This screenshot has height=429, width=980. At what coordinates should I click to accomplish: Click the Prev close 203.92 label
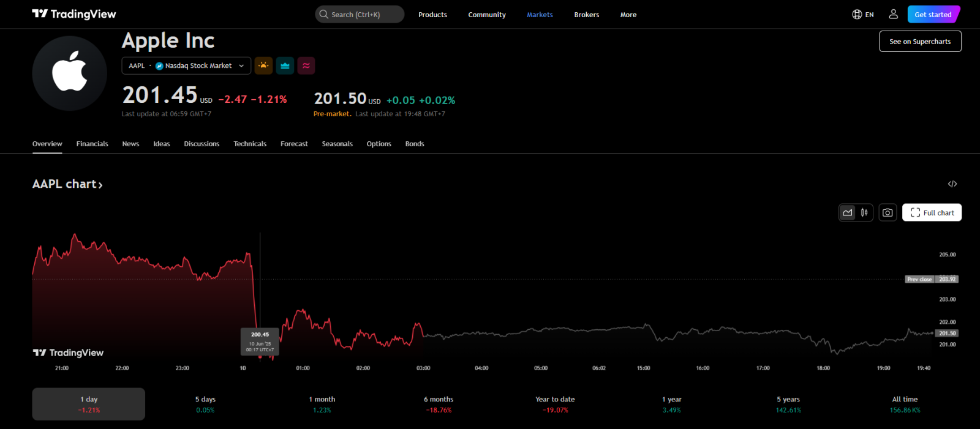click(x=932, y=279)
